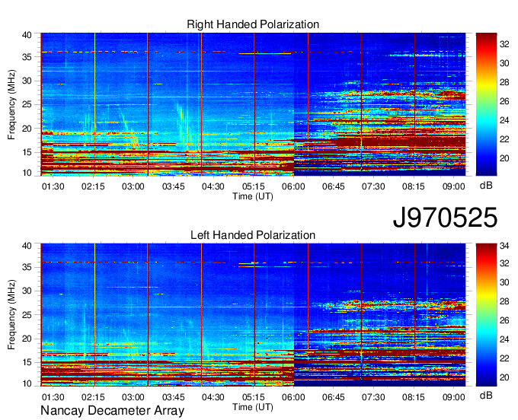Click the 'Right Handed Polarization' plot title
Screen dimensions: 518x420
click(253, 24)
